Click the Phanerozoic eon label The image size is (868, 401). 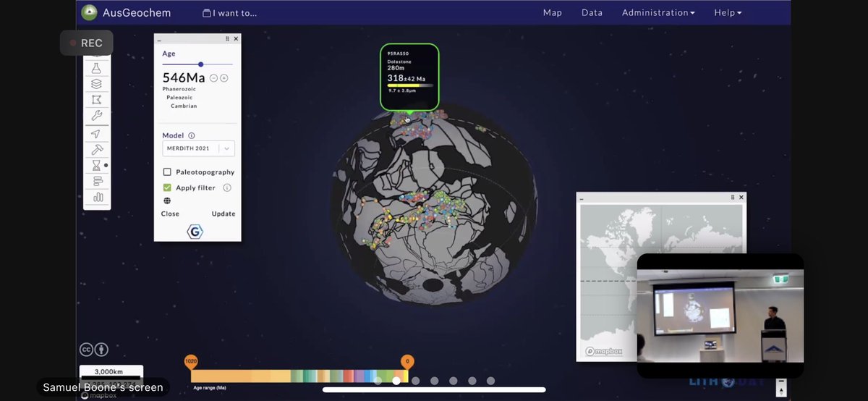(179, 88)
